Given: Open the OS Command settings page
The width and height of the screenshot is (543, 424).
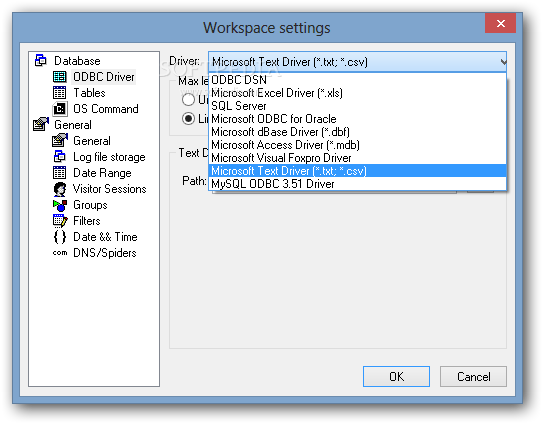Looking at the screenshot, I should tap(106, 109).
